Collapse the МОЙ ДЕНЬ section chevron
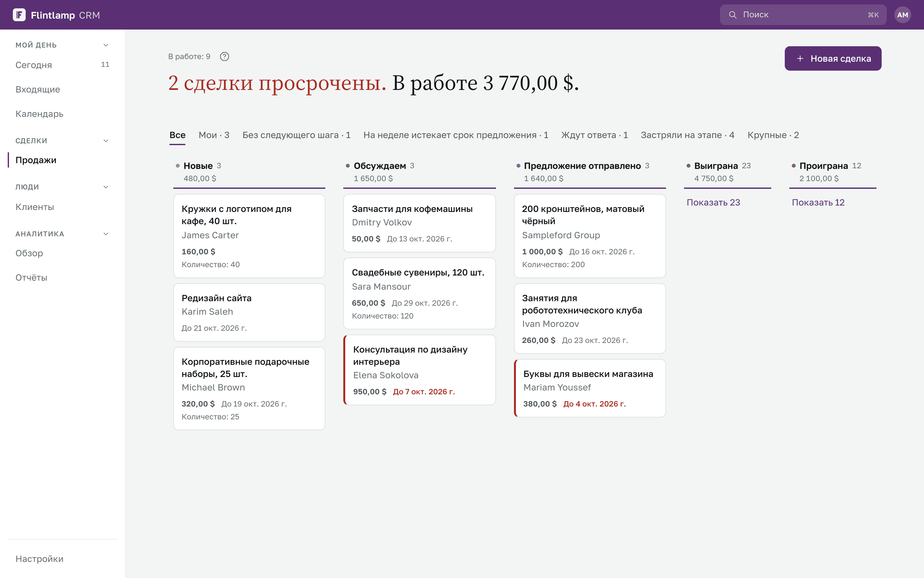 (x=106, y=45)
